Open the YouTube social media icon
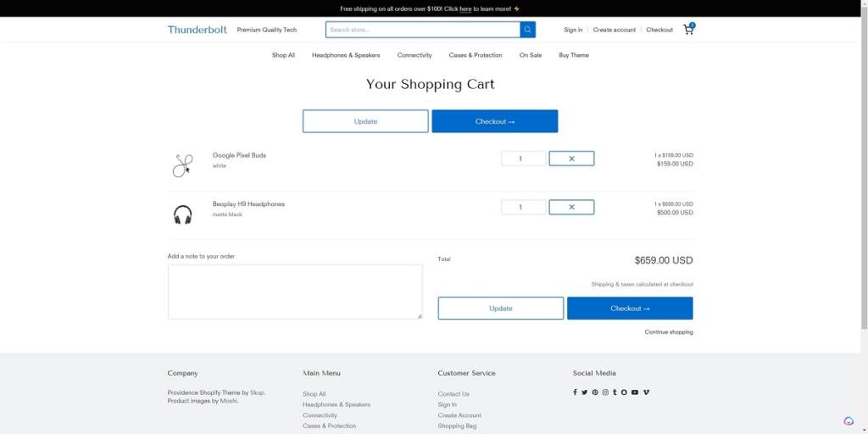868x434 pixels. [635, 392]
